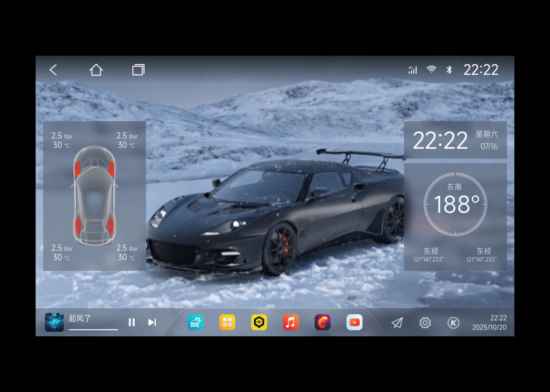Tap the back arrow icon

53,70
